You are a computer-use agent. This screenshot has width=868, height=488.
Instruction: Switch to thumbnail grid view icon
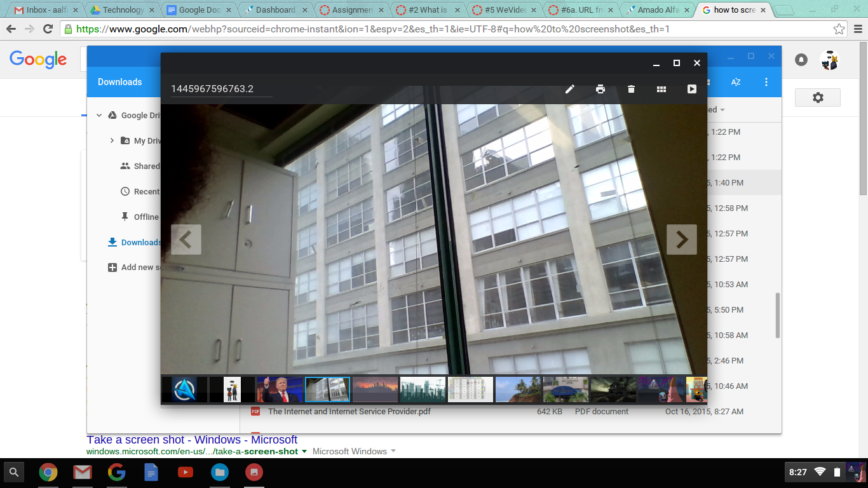[661, 89]
